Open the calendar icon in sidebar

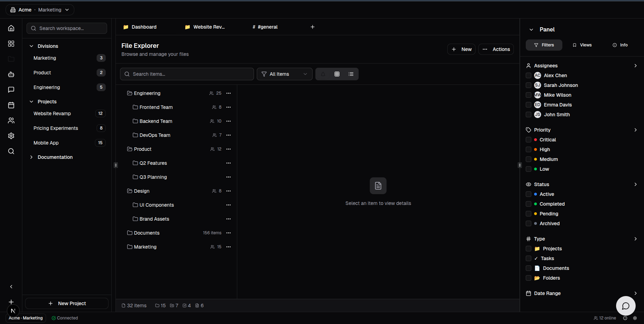[x=11, y=105]
